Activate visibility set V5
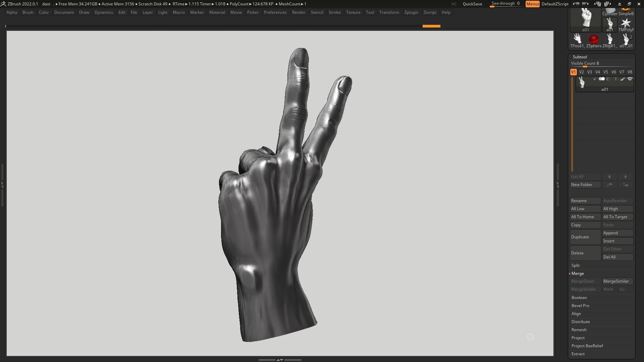 point(605,72)
